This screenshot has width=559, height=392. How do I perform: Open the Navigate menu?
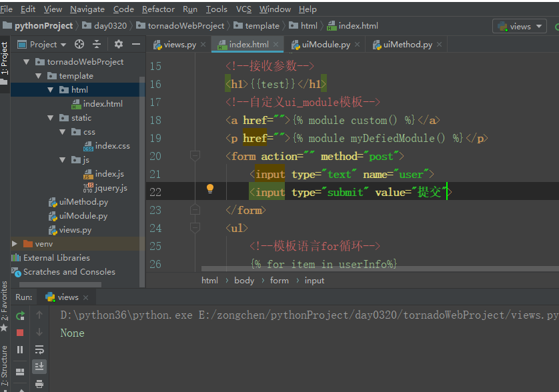(87, 9)
